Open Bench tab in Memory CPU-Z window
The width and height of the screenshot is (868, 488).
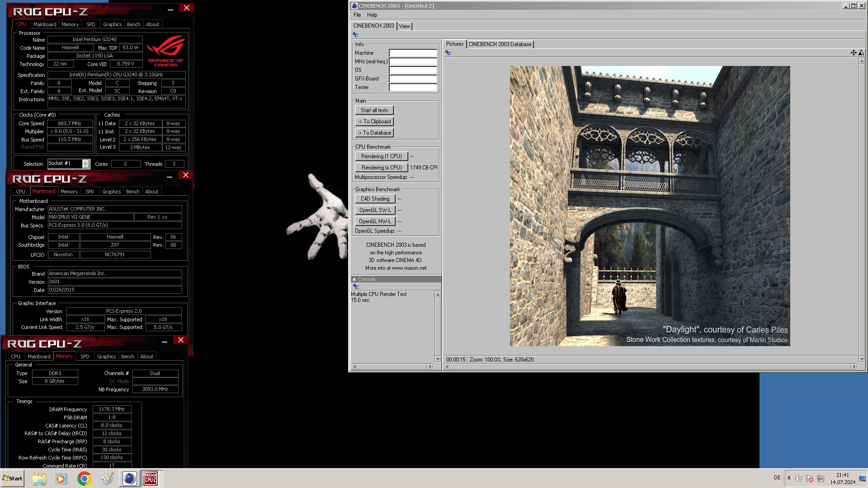coord(127,357)
